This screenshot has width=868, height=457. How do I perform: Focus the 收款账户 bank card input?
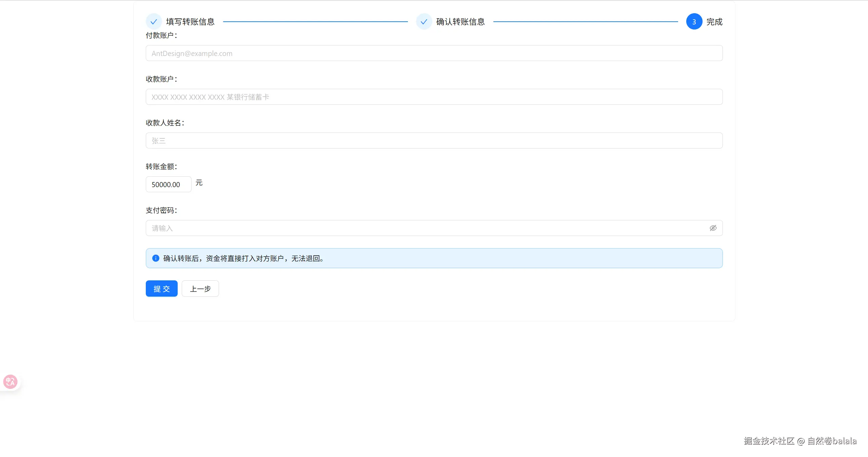tap(434, 97)
